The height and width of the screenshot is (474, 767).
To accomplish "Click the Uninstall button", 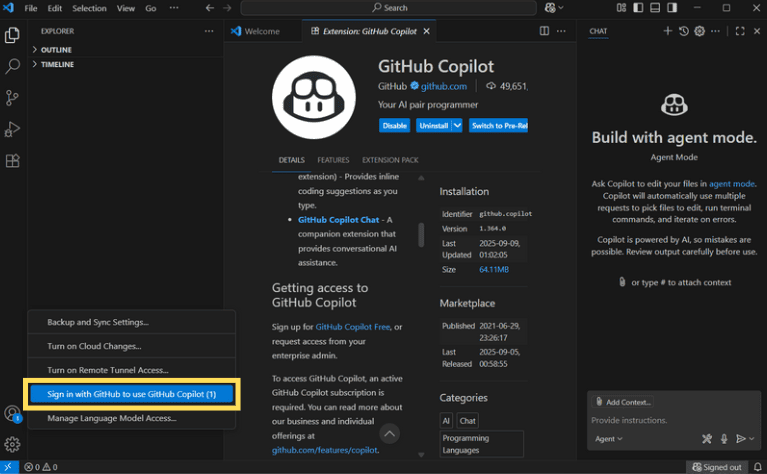I will point(434,126).
